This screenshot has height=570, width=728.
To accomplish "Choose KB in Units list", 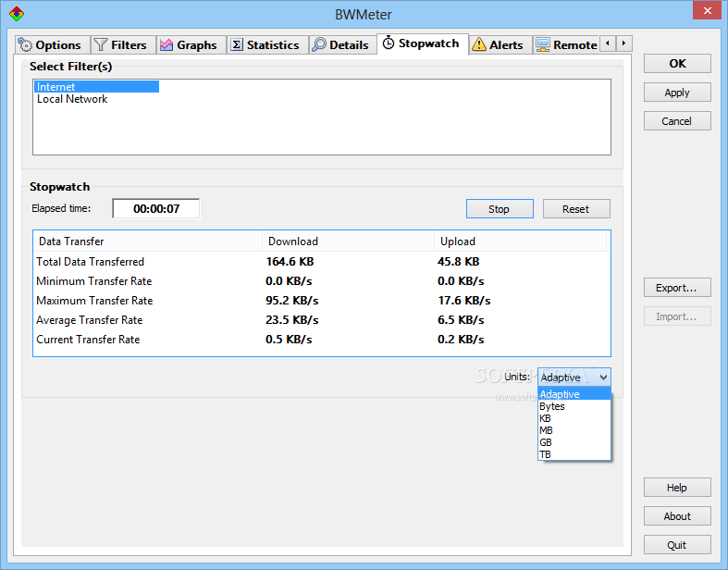I will [x=574, y=418].
